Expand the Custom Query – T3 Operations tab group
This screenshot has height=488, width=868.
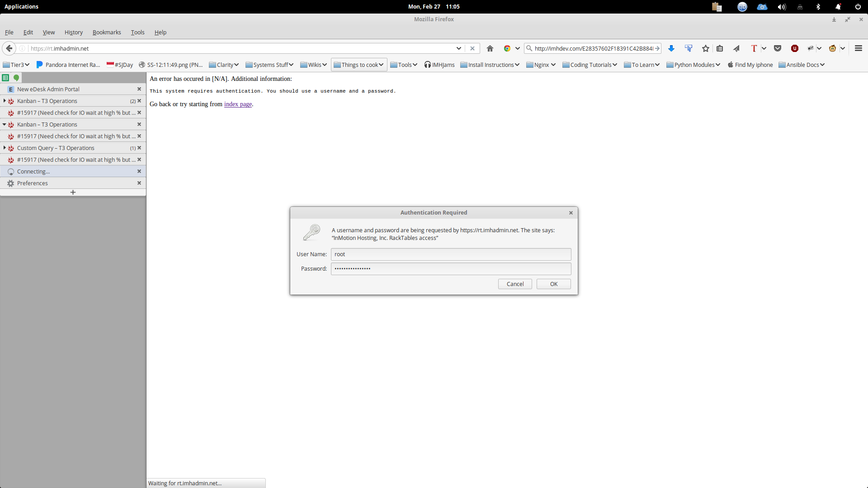[x=5, y=148]
